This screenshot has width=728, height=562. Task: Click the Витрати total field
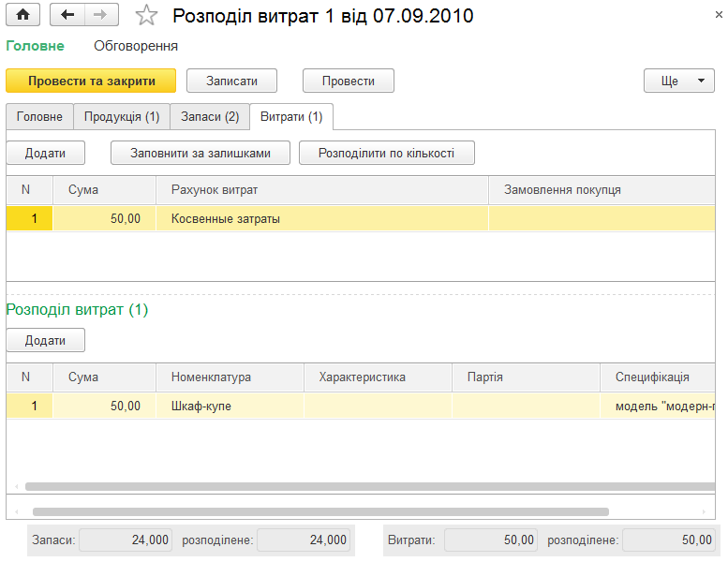click(x=491, y=540)
